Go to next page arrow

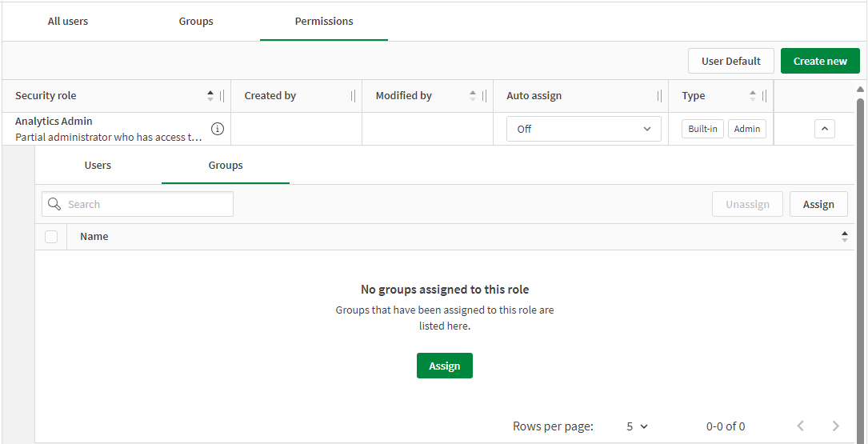point(835,426)
